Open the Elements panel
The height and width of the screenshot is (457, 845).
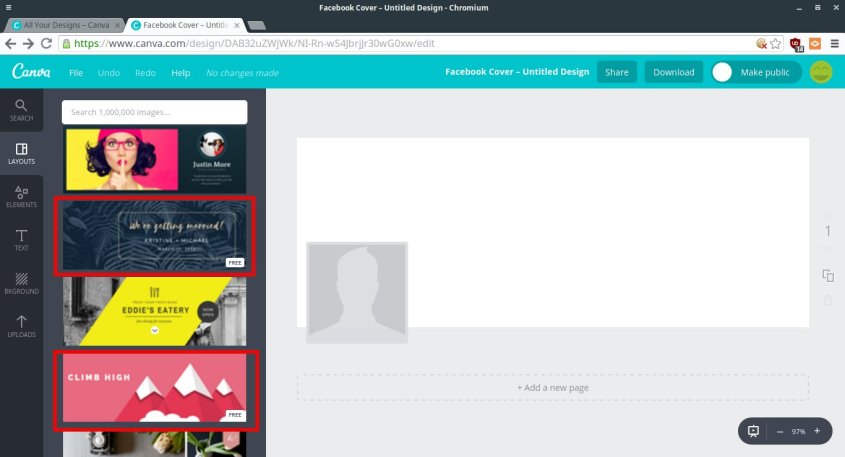(x=21, y=197)
